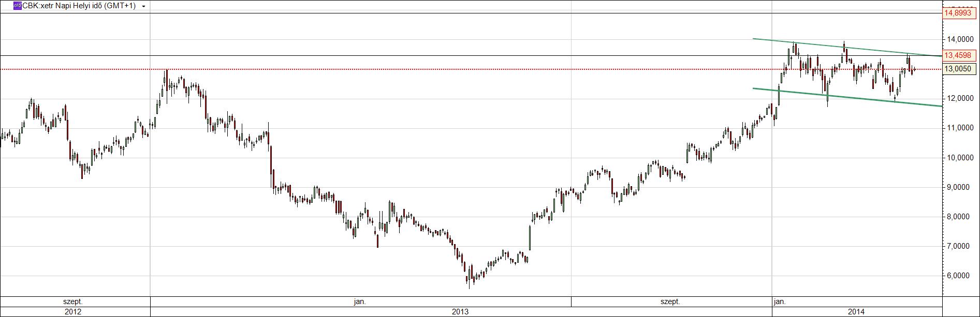The image size is (980, 317).
Task: Click the 2013 year label on time axis
Action: pos(460,311)
